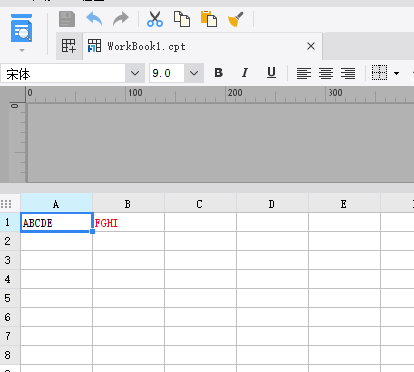Toggle italic formatting
Viewport: 414px width, 372px height.
click(x=245, y=73)
